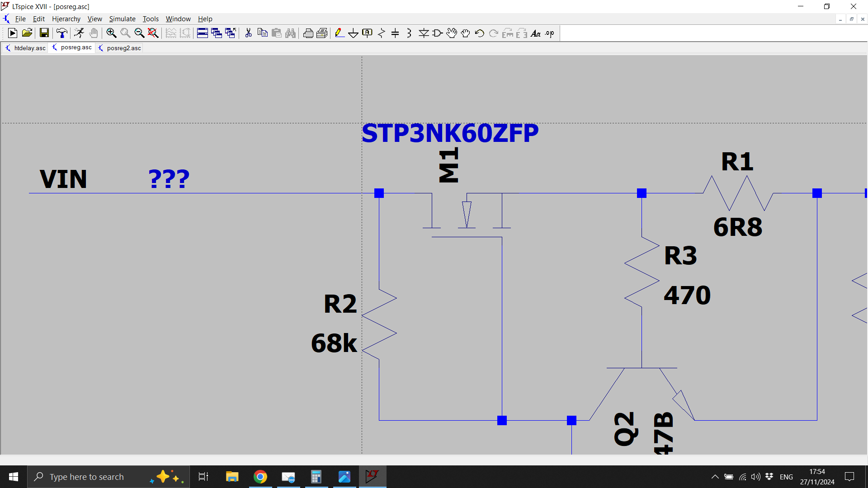The width and height of the screenshot is (868, 488).
Task: Undo the last action with the arrow
Action: (480, 33)
